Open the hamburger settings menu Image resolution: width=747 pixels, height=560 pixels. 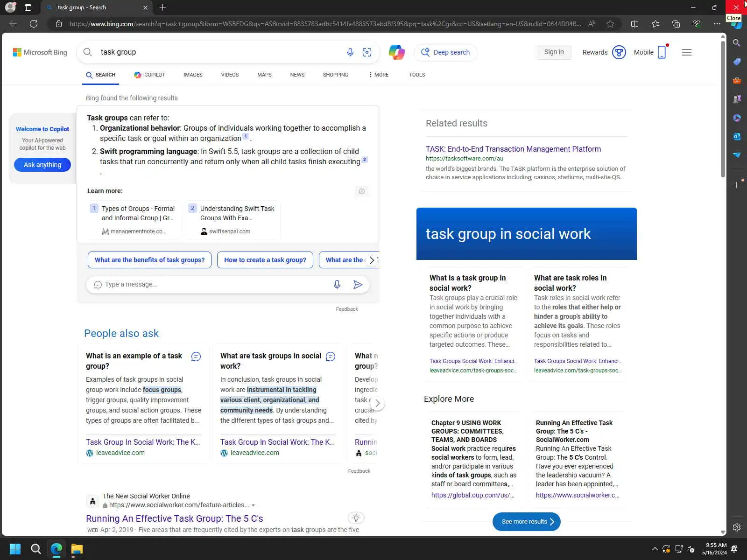[x=687, y=52]
